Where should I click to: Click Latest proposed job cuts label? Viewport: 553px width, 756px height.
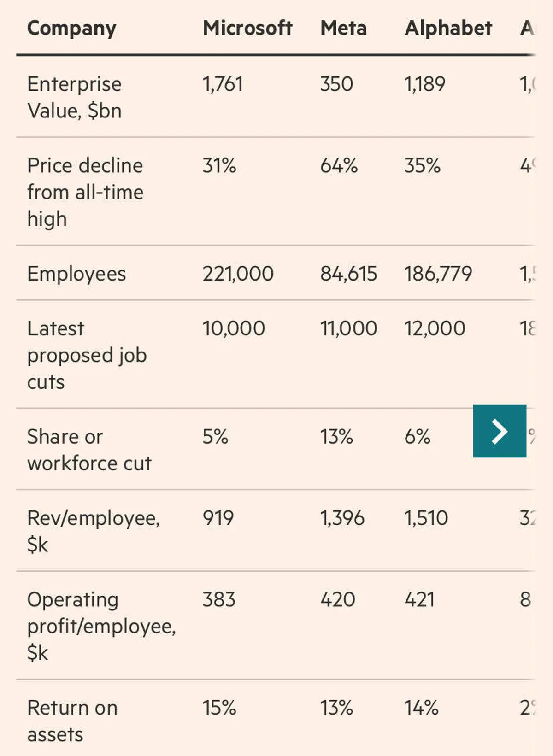(x=87, y=355)
